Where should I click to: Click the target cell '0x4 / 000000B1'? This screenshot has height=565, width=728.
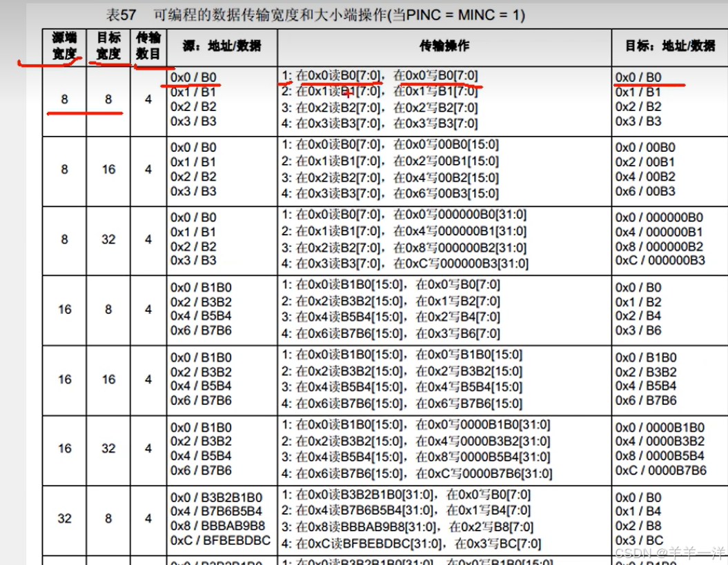pos(659,232)
